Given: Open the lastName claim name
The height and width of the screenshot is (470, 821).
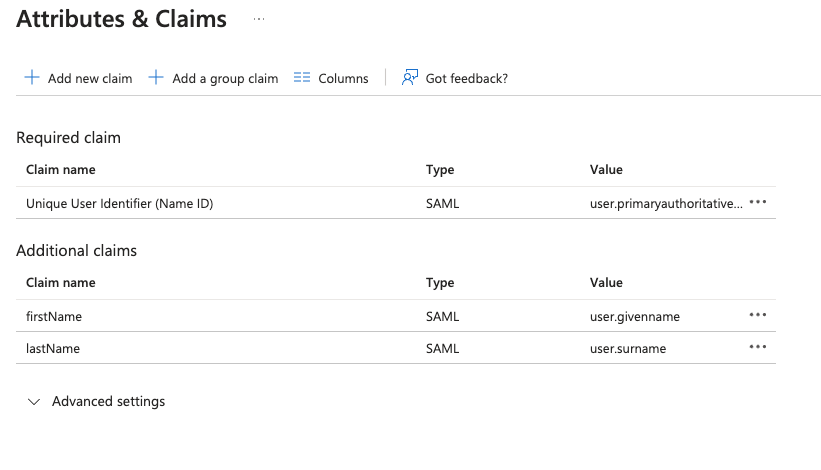Looking at the screenshot, I should coord(53,349).
